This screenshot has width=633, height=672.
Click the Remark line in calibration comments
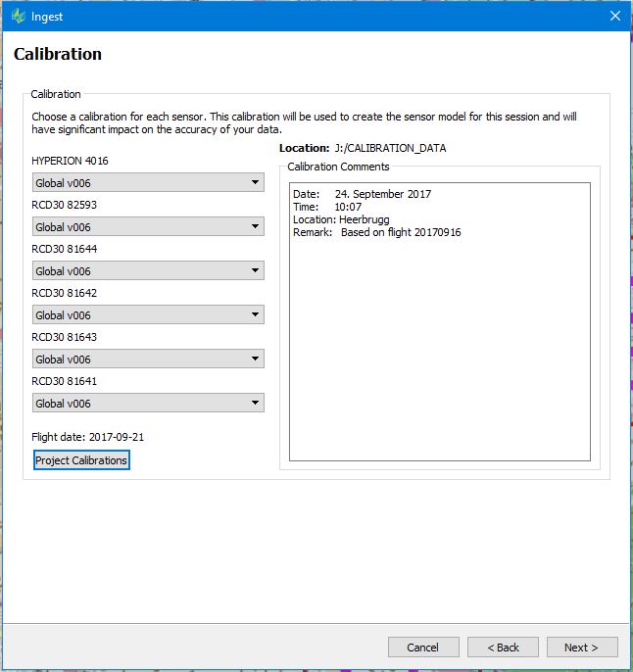click(376, 232)
